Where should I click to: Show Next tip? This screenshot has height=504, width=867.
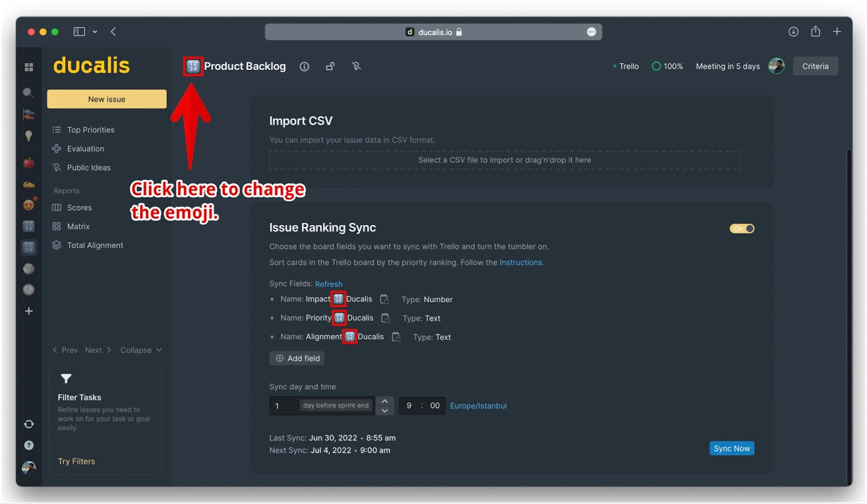point(98,350)
